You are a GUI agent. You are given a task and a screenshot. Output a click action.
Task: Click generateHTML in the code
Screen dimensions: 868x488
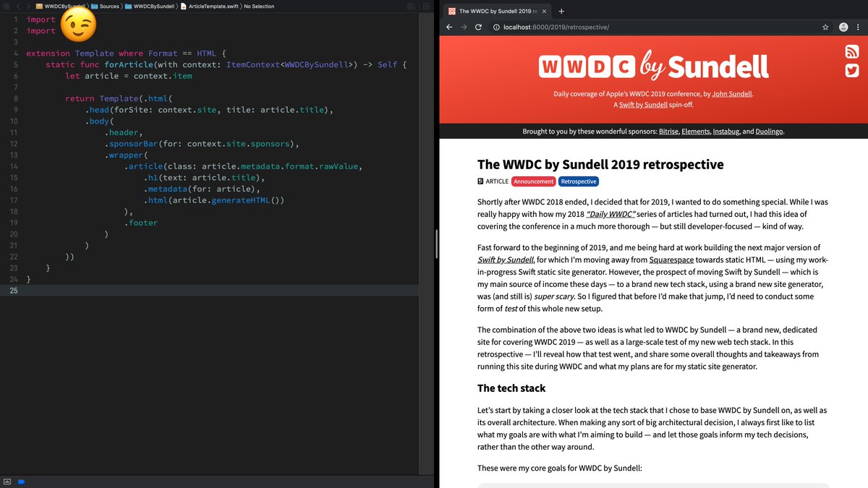[x=242, y=200]
